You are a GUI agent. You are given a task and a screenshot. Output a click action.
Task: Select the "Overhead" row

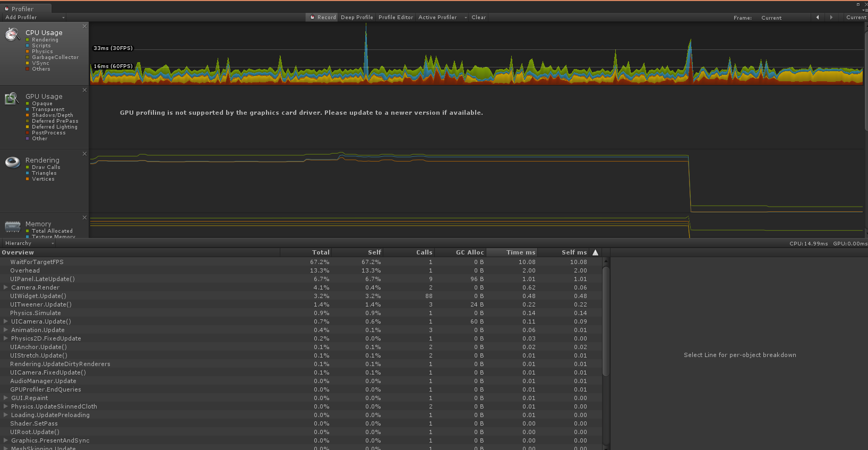point(301,270)
